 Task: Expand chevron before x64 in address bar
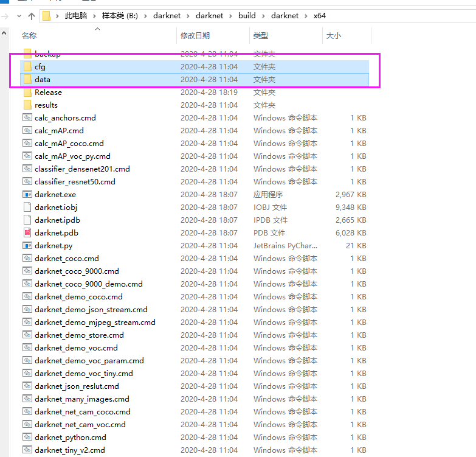click(x=306, y=16)
